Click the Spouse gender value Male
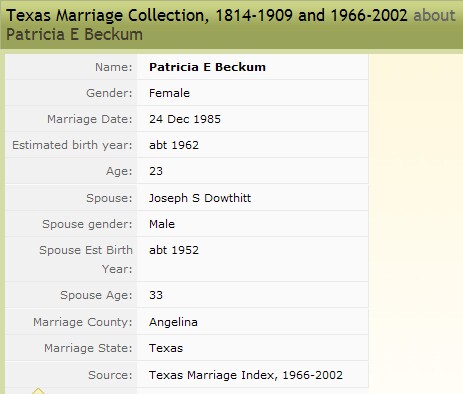This screenshot has width=463, height=394. click(x=162, y=224)
